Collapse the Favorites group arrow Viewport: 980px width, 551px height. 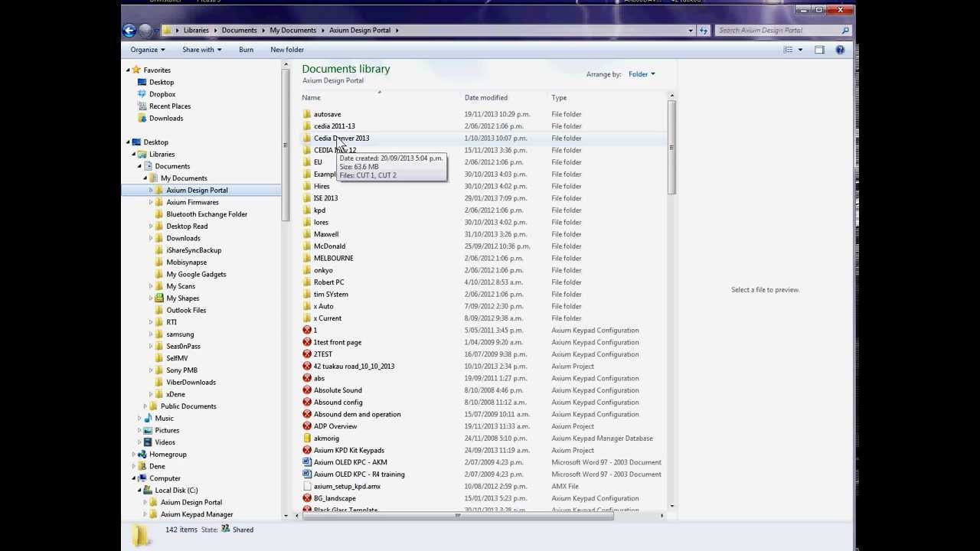coord(128,70)
